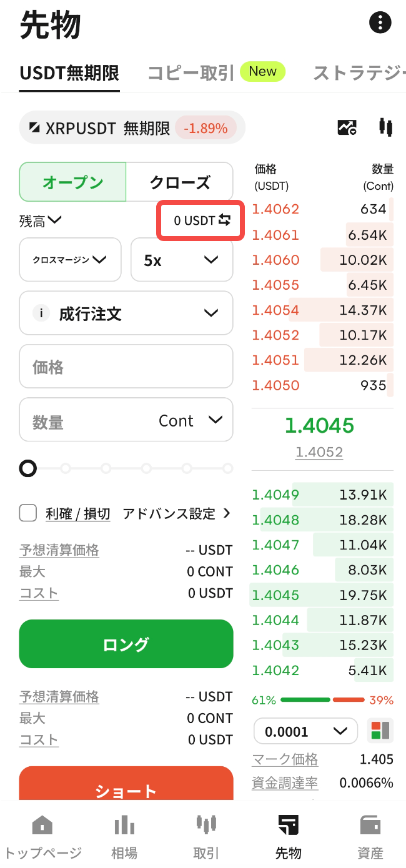This screenshot has width=406, height=868.
Task: Click the マーク価格 link
Action: coord(285,759)
